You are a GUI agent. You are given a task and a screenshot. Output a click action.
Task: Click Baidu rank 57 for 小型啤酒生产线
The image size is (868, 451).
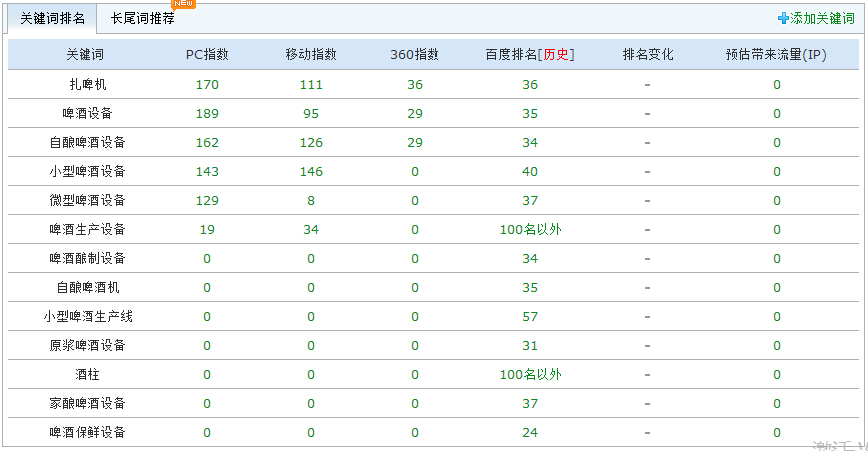point(530,316)
